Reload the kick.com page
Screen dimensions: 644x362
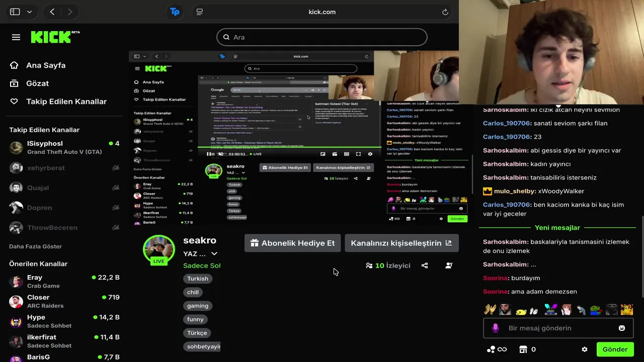point(445,12)
